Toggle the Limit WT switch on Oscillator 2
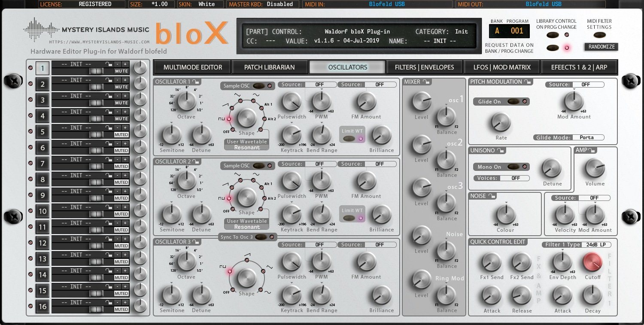Viewport: 644px width, 325px height. click(x=349, y=218)
